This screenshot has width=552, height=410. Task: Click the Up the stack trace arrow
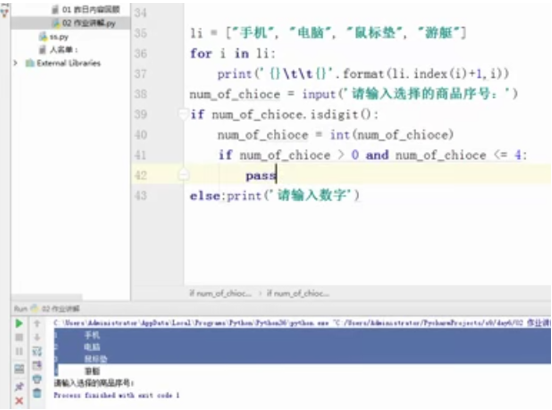pos(37,323)
